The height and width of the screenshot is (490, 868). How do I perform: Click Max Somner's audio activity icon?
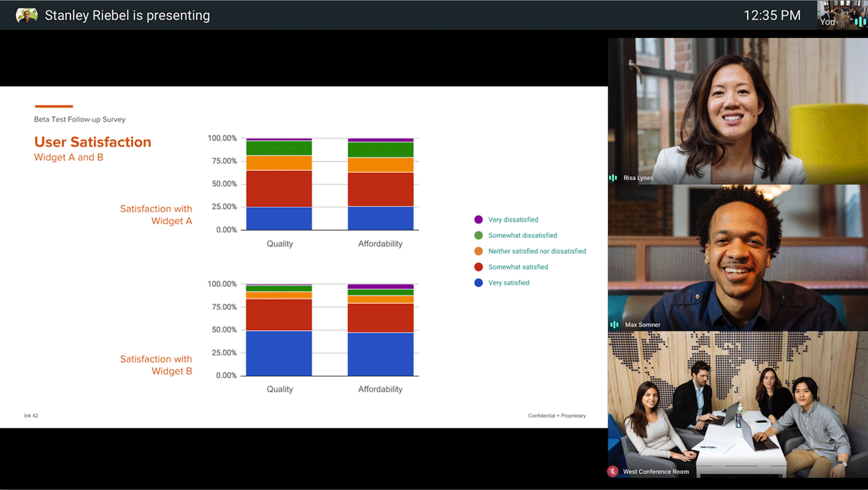pos(614,325)
